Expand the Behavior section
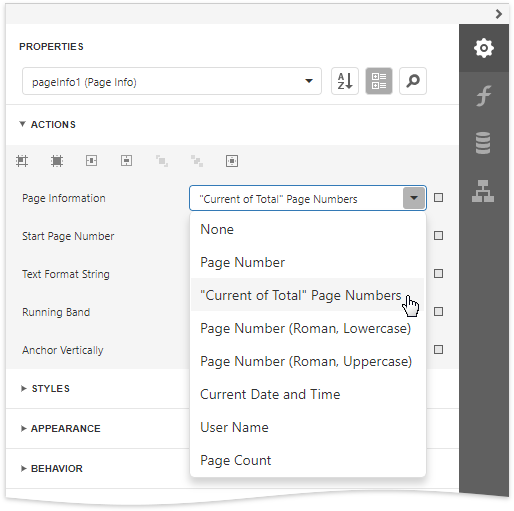Screen dimensions: 514x511 point(52,468)
